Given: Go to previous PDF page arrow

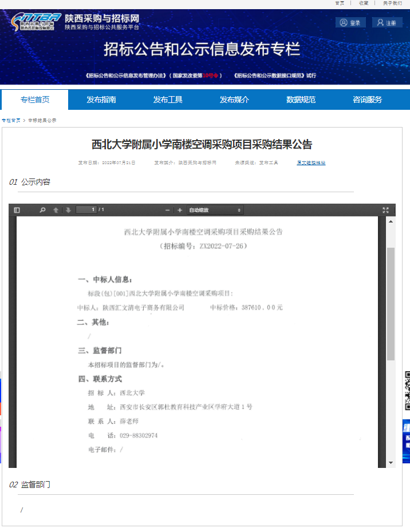Looking at the screenshot, I should 56,210.
